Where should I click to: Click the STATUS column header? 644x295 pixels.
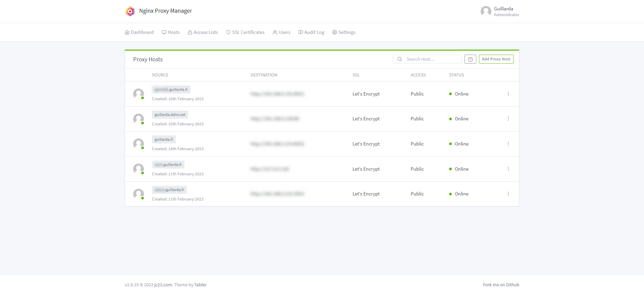pos(457,75)
